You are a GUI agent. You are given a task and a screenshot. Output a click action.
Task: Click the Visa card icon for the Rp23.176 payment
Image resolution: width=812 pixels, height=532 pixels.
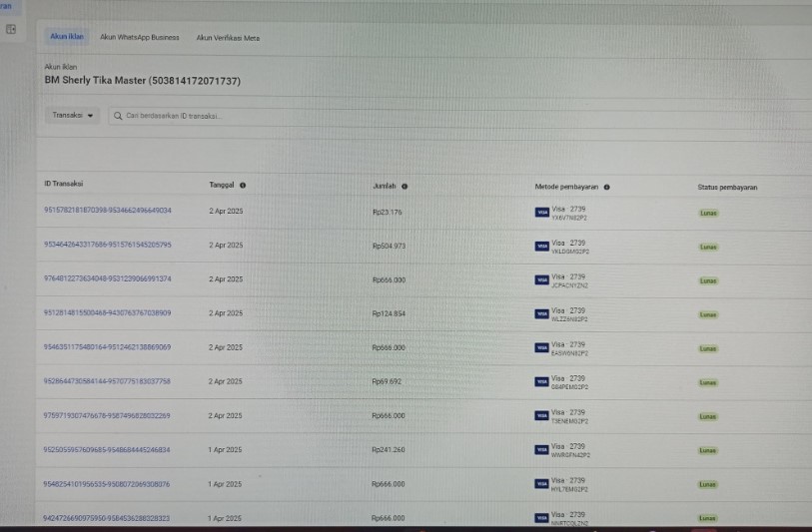(x=541, y=212)
